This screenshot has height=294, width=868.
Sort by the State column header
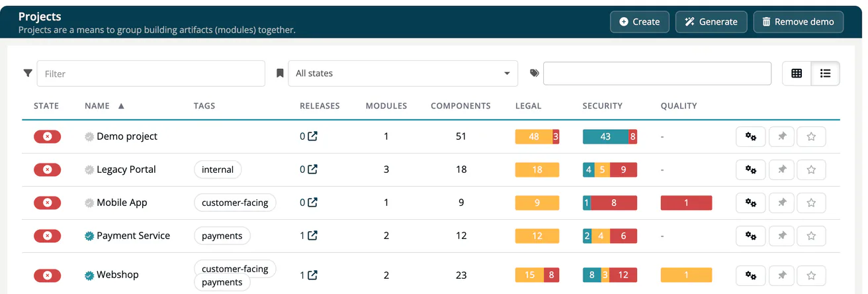pos(46,105)
